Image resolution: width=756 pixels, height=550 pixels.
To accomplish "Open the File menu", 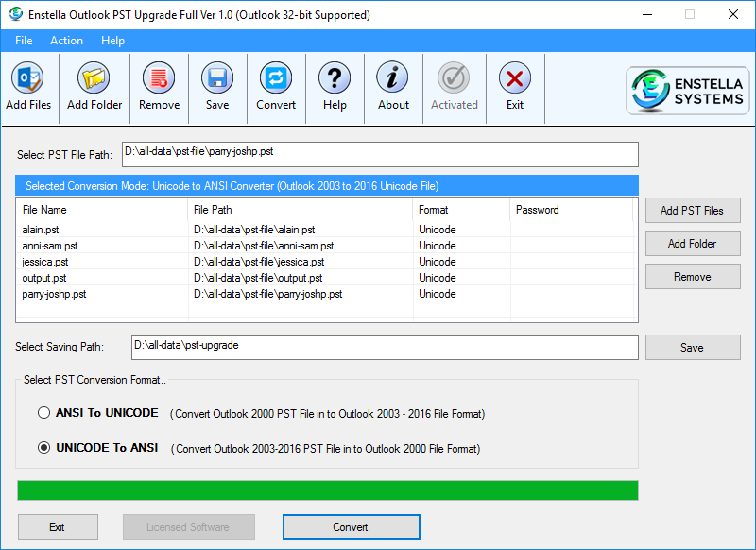I will click(x=24, y=41).
